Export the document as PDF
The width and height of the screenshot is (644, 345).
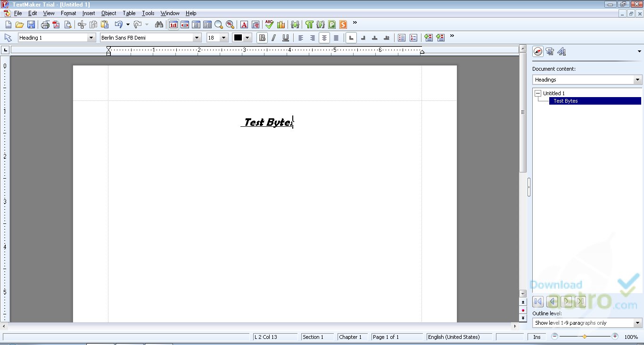click(x=56, y=25)
